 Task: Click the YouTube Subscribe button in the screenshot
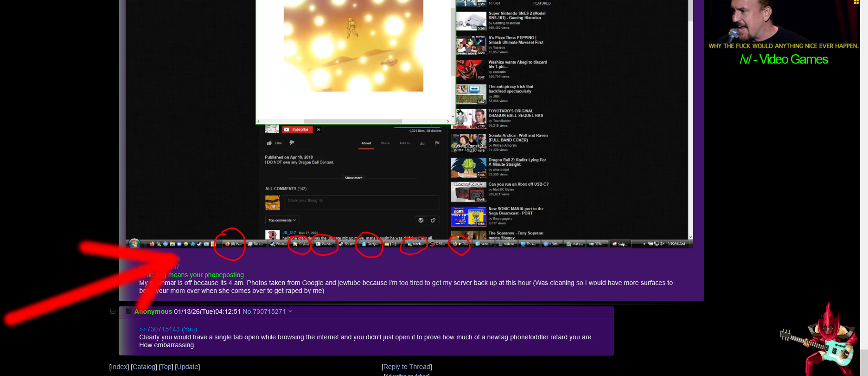[x=297, y=130]
